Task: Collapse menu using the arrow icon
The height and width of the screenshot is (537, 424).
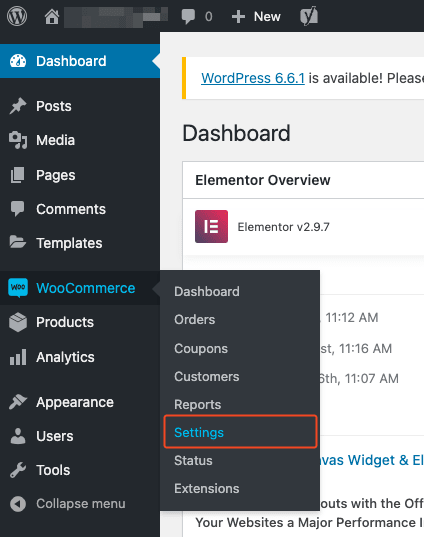Action: point(18,504)
